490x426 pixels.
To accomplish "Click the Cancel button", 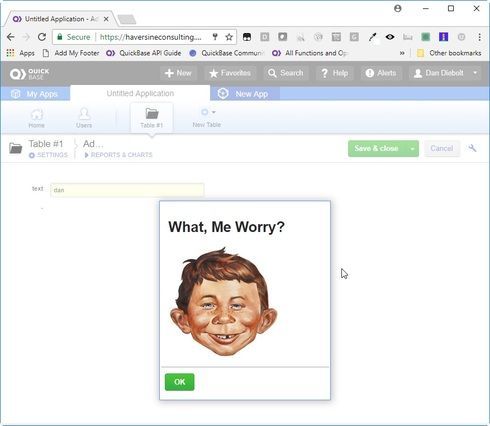I will pyautogui.click(x=442, y=149).
